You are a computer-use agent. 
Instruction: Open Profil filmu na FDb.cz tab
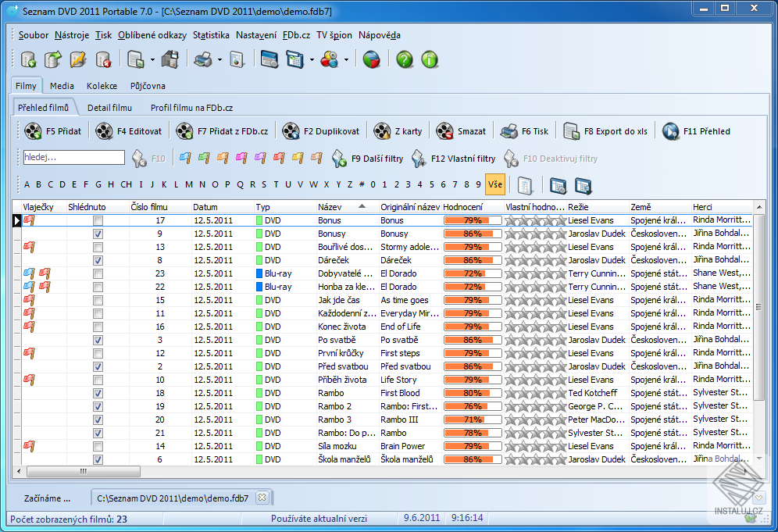191,108
